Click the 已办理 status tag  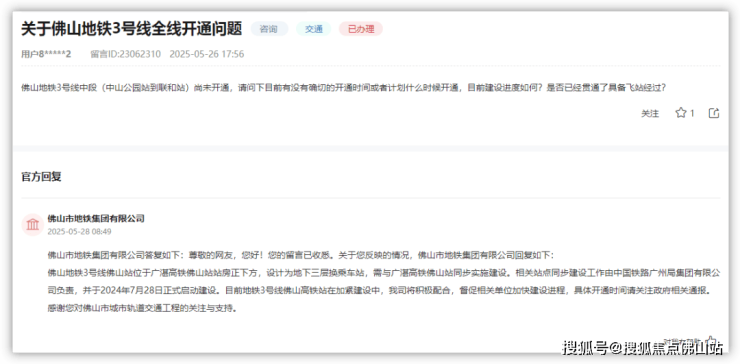361,29
